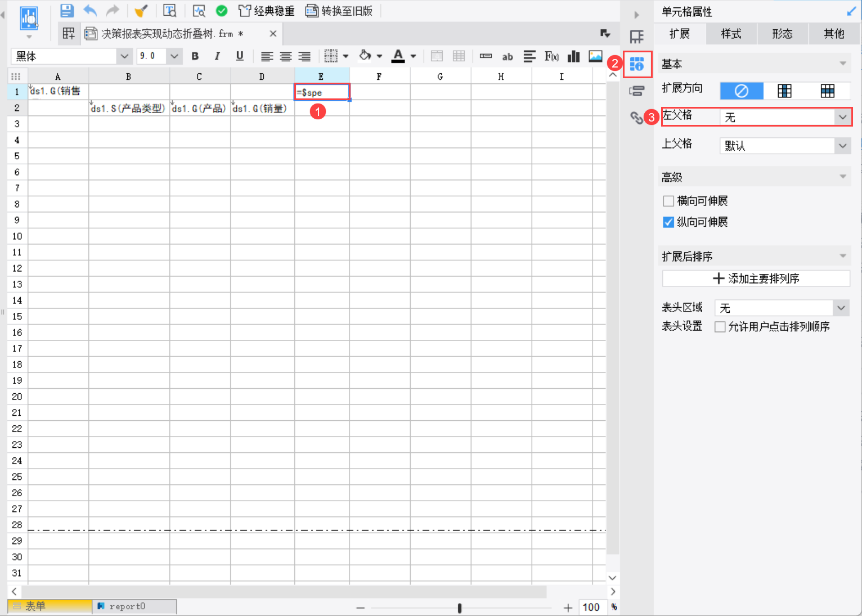Open the condition attributes panel icon

coord(636,91)
